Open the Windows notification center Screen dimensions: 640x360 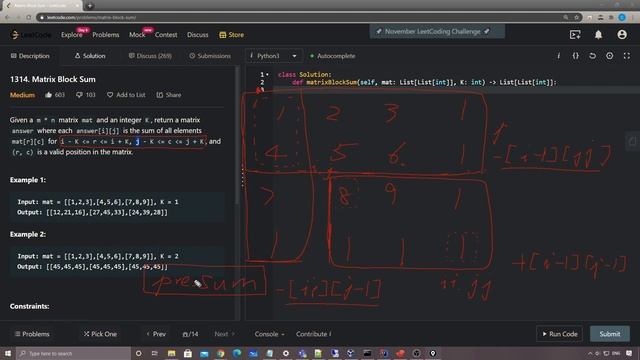629,353
